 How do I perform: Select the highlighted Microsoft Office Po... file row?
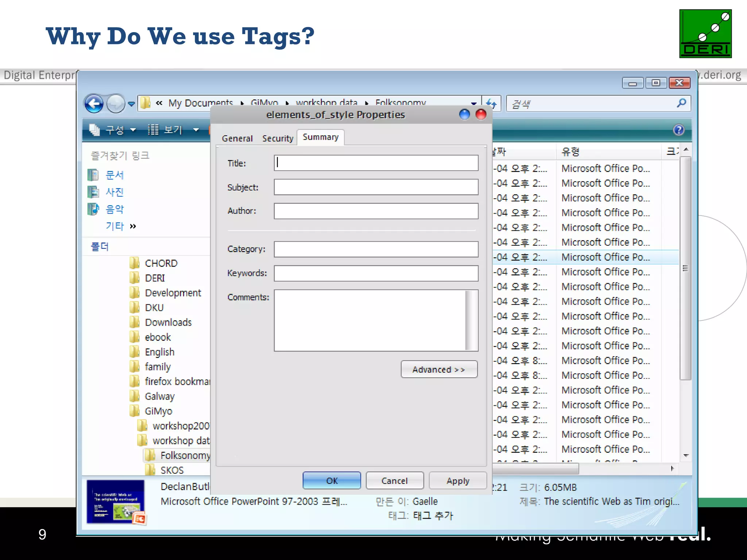[585, 257]
